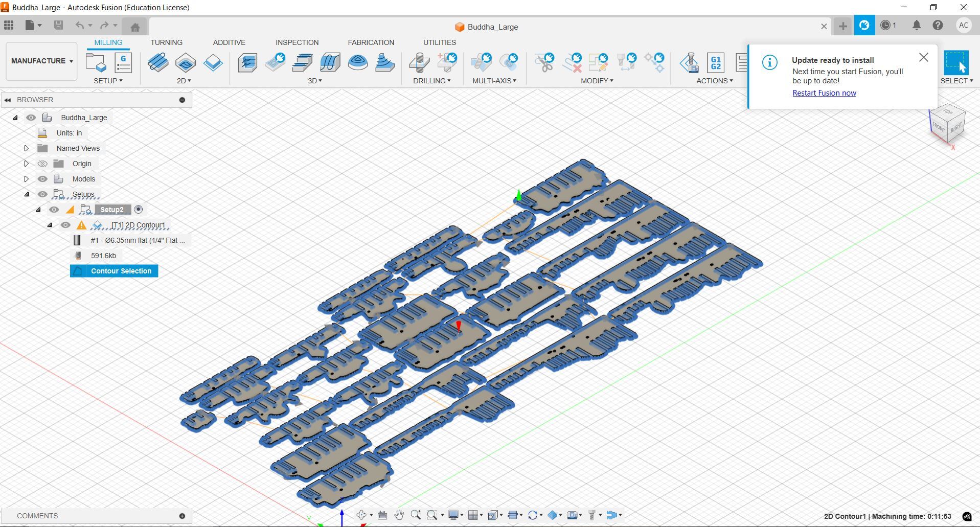Open the notifications bell

pos(916,26)
